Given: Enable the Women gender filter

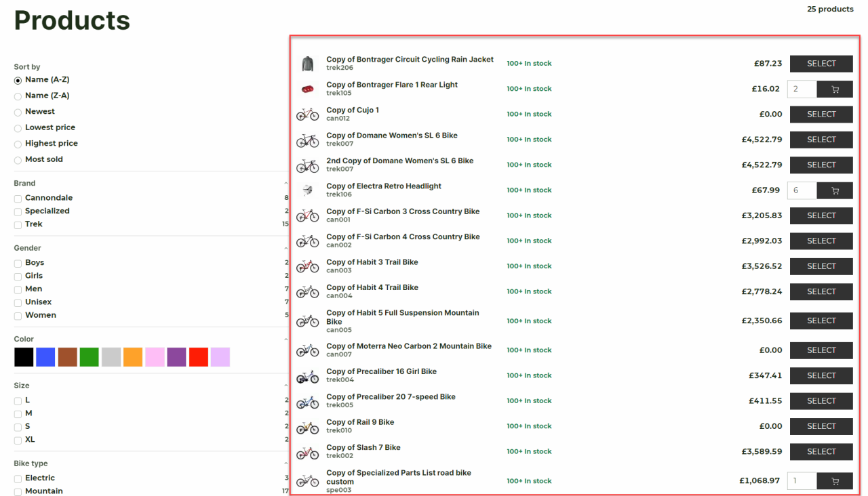Looking at the screenshot, I should click(x=18, y=316).
